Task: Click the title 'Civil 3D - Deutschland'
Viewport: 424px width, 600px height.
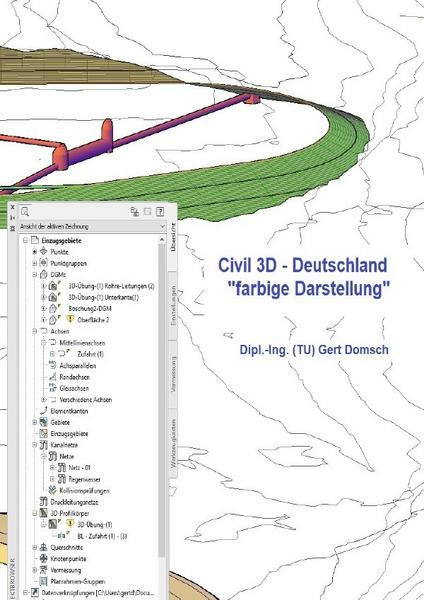Action: tap(303, 265)
